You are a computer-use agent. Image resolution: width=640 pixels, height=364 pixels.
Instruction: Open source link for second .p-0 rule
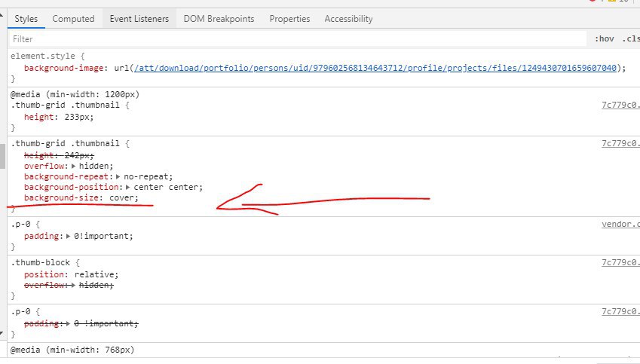[x=620, y=312]
